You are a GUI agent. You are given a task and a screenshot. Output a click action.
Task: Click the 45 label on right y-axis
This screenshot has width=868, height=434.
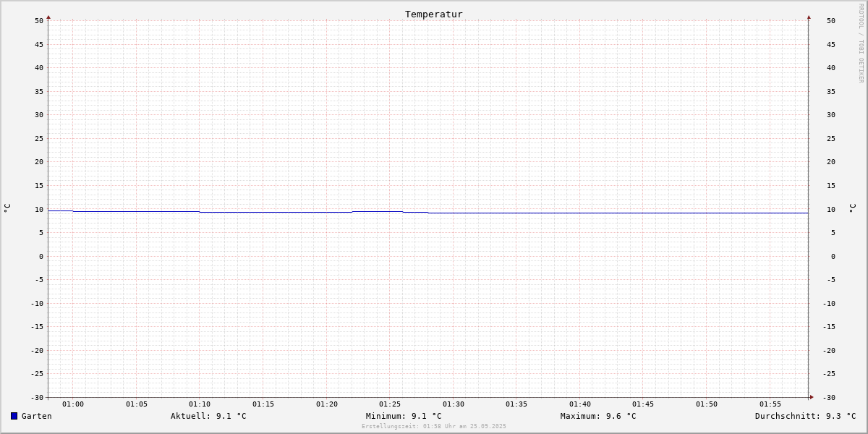[831, 45]
